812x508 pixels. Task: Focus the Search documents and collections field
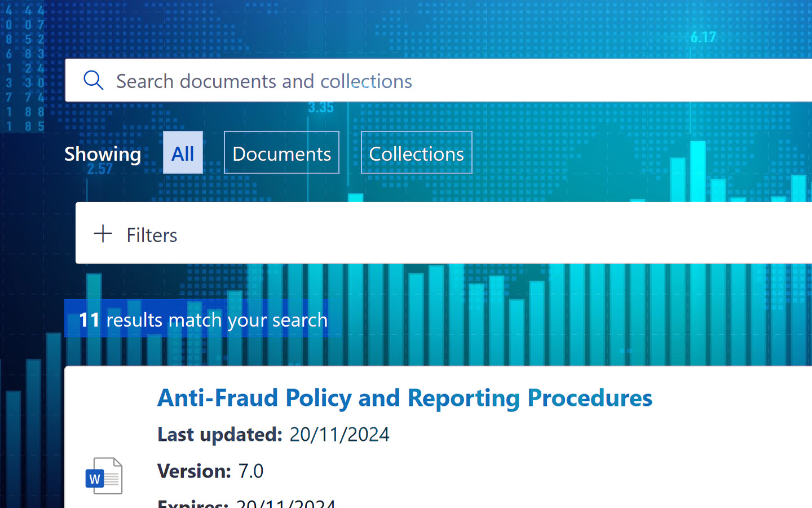coord(439,81)
